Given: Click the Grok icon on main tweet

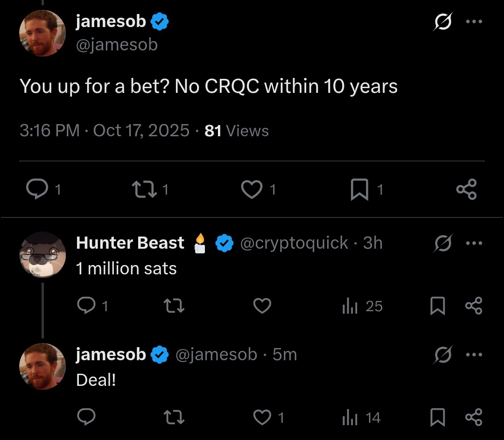Looking at the screenshot, I should click(x=442, y=22).
